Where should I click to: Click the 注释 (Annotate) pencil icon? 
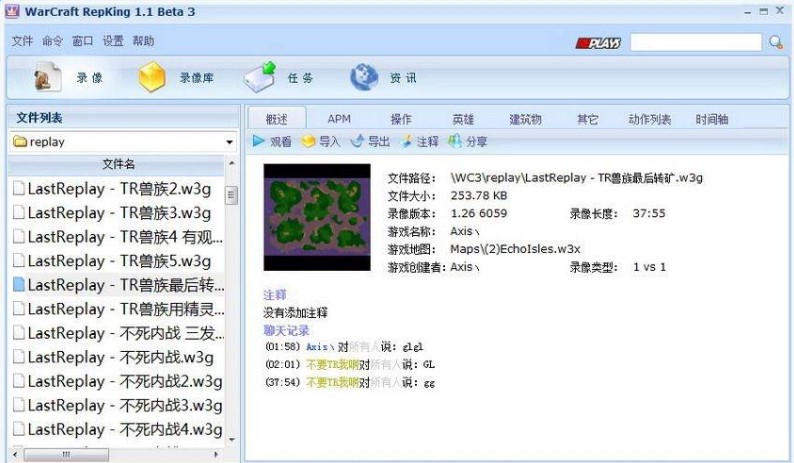407,142
